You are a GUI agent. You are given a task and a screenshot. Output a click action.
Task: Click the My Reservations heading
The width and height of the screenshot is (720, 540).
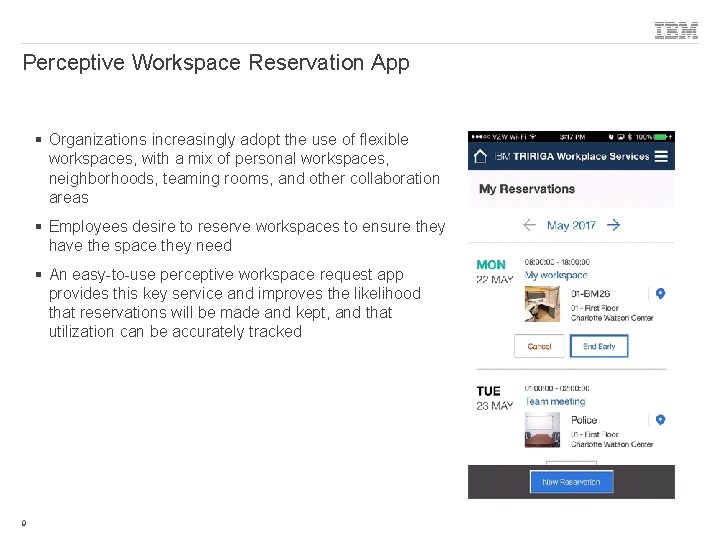527,189
